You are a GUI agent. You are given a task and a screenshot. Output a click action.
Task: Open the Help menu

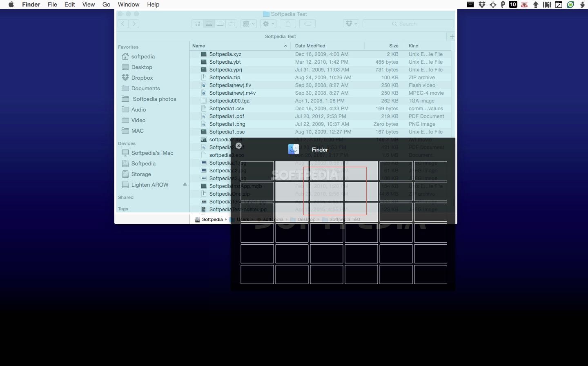[x=153, y=4]
